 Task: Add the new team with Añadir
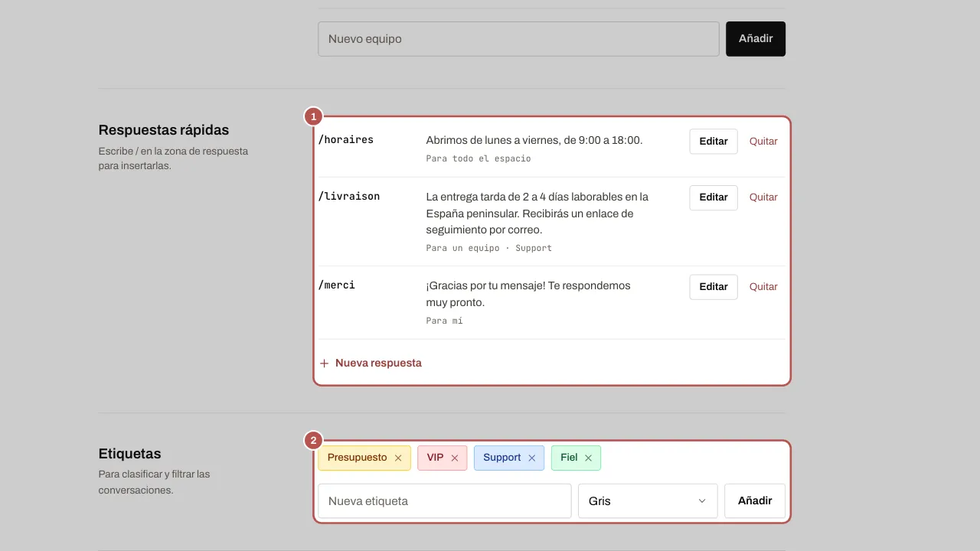(x=756, y=39)
